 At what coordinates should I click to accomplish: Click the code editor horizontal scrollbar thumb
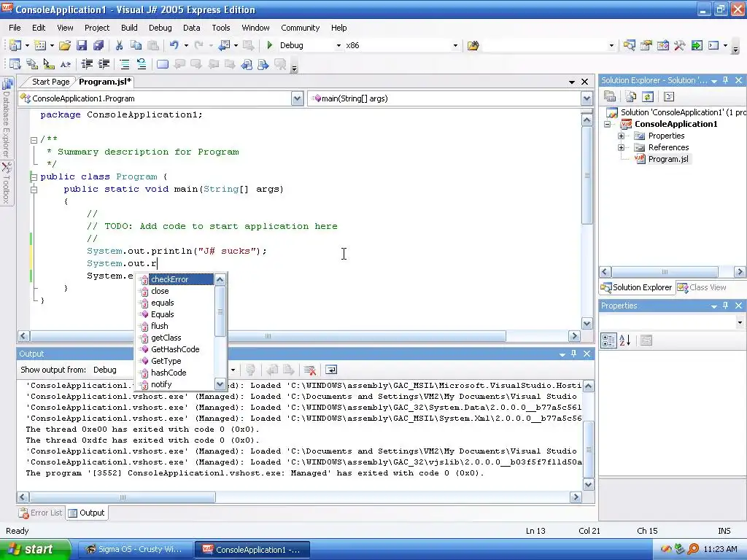[x=268, y=336]
